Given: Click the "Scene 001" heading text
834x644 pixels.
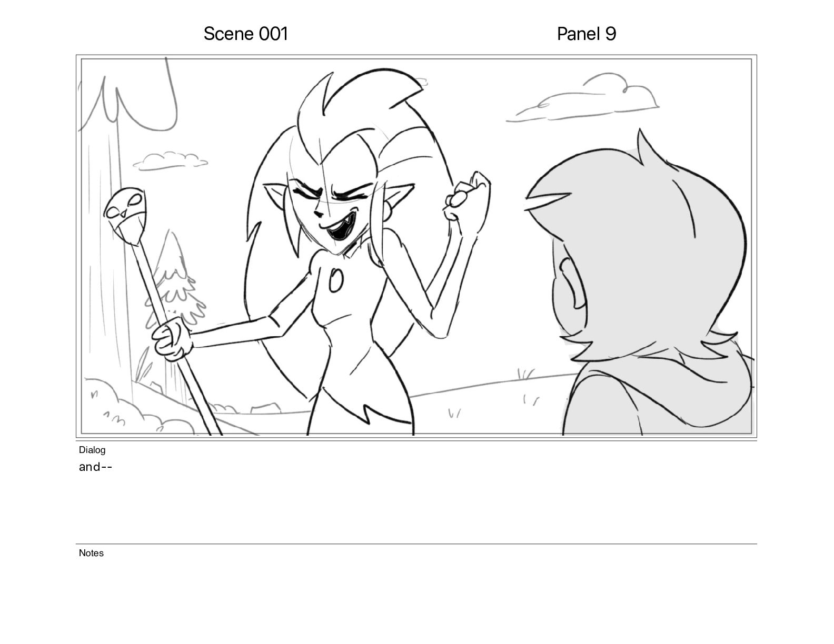Looking at the screenshot, I should tap(246, 34).
